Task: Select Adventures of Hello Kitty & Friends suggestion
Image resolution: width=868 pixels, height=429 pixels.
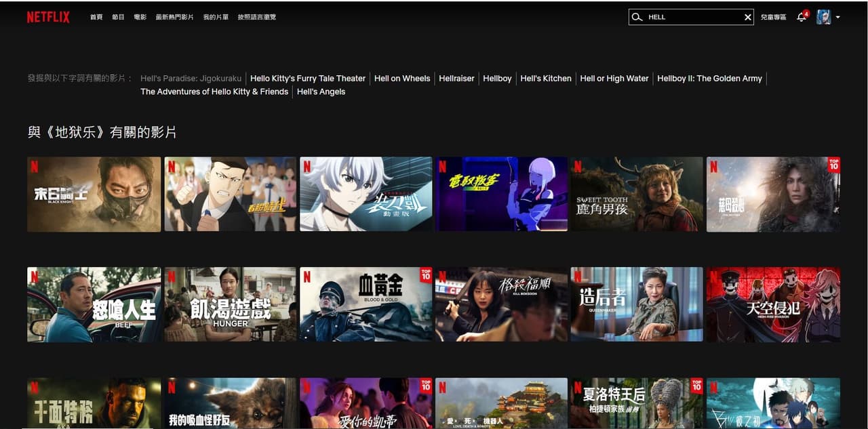Action: pos(214,91)
